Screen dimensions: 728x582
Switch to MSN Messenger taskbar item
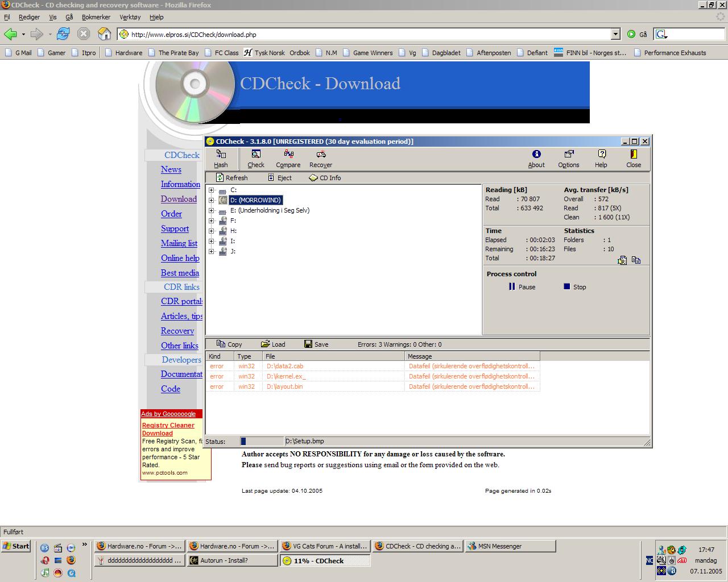pyautogui.click(x=510, y=546)
